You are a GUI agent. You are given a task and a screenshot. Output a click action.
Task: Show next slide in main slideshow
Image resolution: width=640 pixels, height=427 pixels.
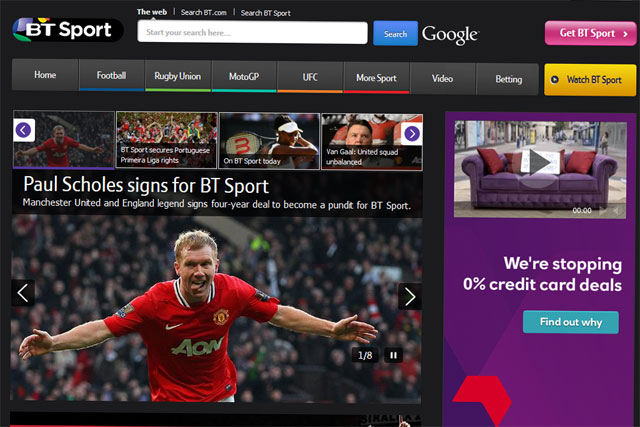[x=410, y=296]
